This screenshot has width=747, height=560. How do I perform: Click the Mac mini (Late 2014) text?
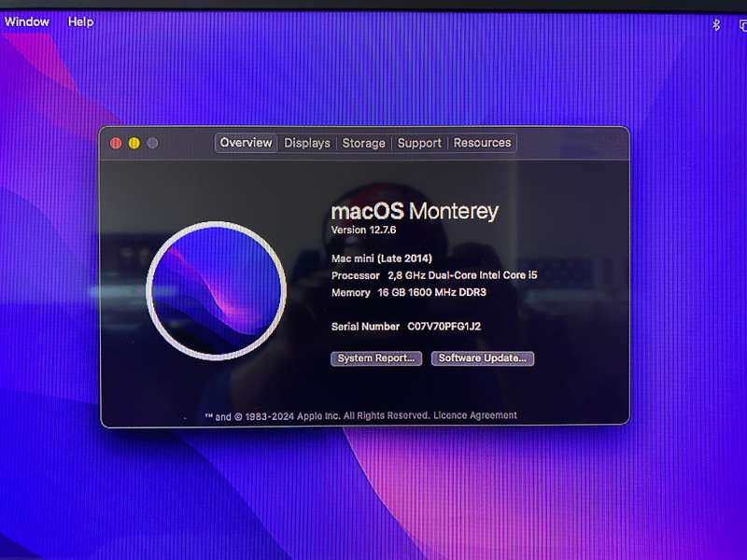(x=382, y=259)
